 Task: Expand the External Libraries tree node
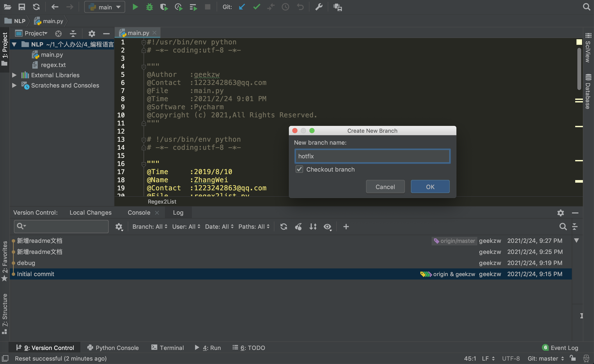14,75
